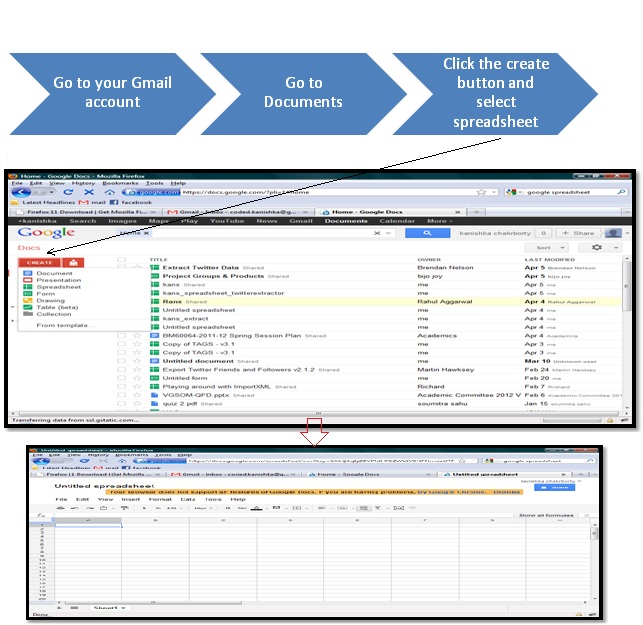The image size is (643, 625).
Task: Open the Rans shared spreadsheet
Action: click(172, 301)
